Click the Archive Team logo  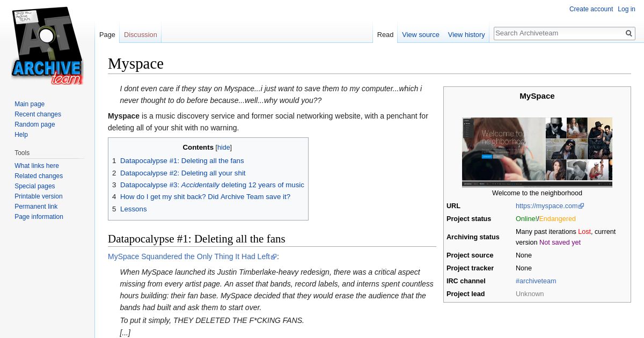tap(47, 46)
